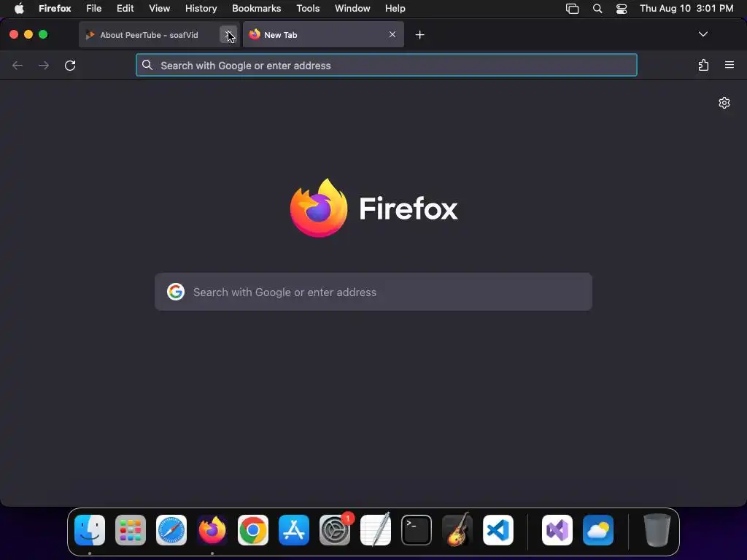
Task: Open the App Store from the Dock
Action: pos(294,529)
